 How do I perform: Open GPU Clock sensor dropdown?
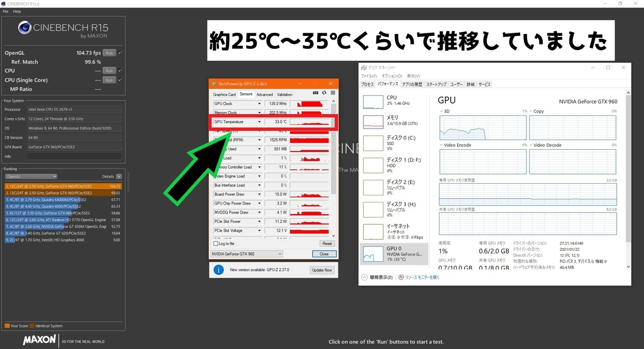tap(259, 103)
